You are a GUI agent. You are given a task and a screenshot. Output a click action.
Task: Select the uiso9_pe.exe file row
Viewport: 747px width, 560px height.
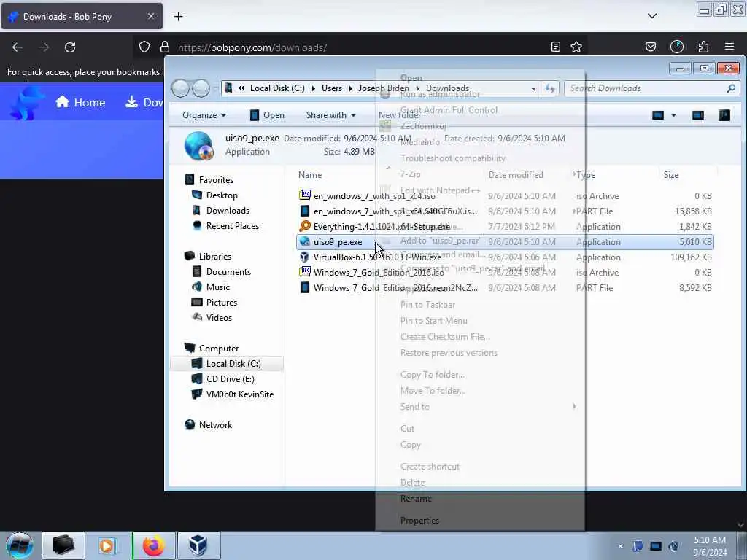(505, 241)
